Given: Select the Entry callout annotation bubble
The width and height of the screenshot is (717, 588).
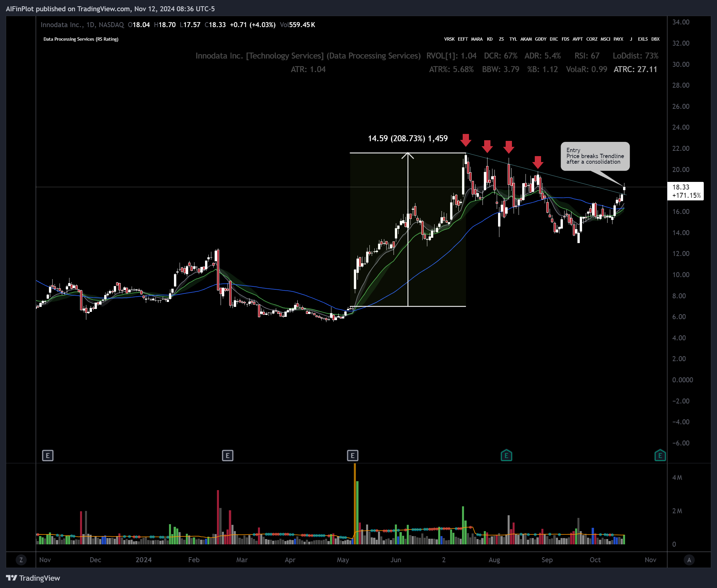Looking at the screenshot, I should (x=595, y=156).
